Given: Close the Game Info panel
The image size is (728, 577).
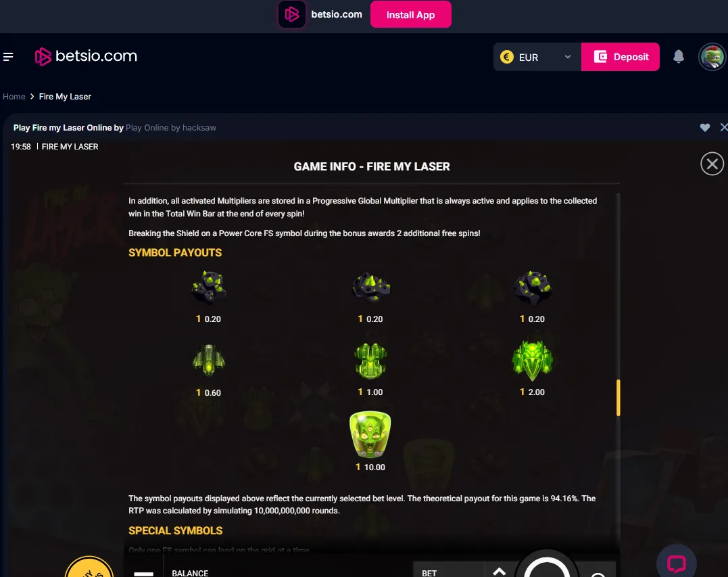Looking at the screenshot, I should tap(712, 164).
